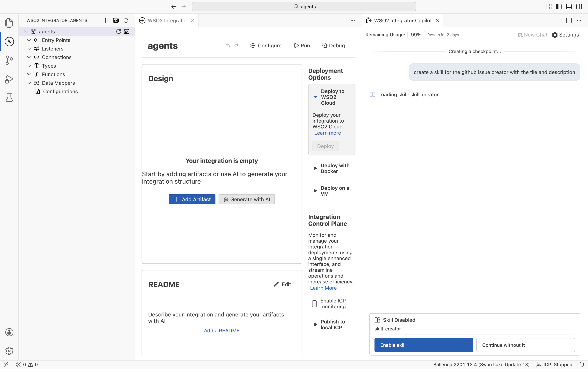Expand Publish to local ICP section
This screenshot has width=588, height=373.
click(x=316, y=324)
